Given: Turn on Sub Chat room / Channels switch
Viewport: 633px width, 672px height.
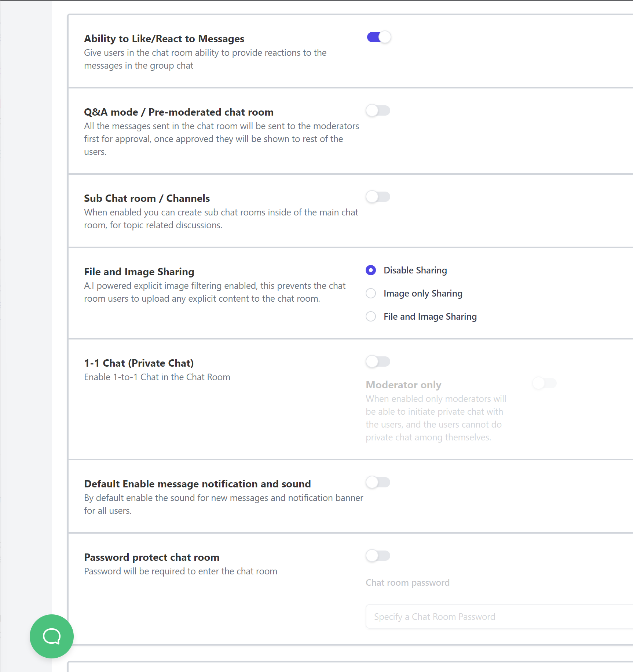Looking at the screenshot, I should pyautogui.click(x=378, y=197).
